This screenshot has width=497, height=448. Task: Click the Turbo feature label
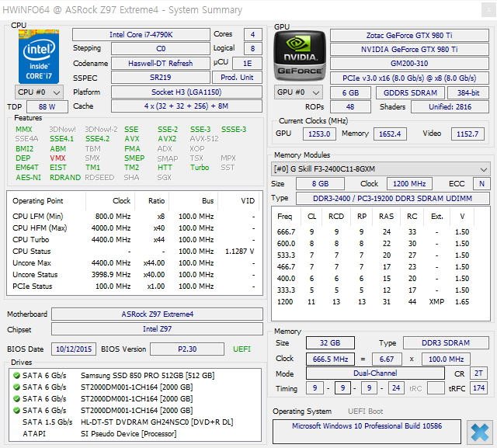[x=200, y=167]
